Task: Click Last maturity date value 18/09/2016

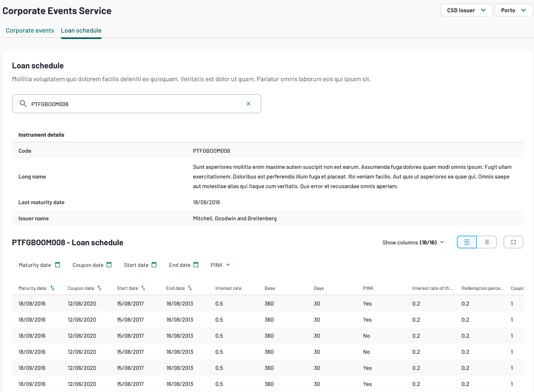Action: point(206,202)
